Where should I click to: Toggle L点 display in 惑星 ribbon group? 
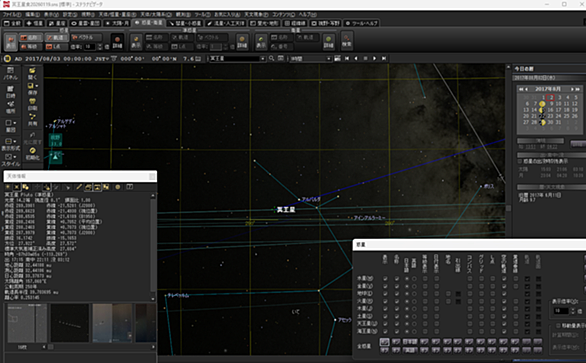tap(56, 47)
